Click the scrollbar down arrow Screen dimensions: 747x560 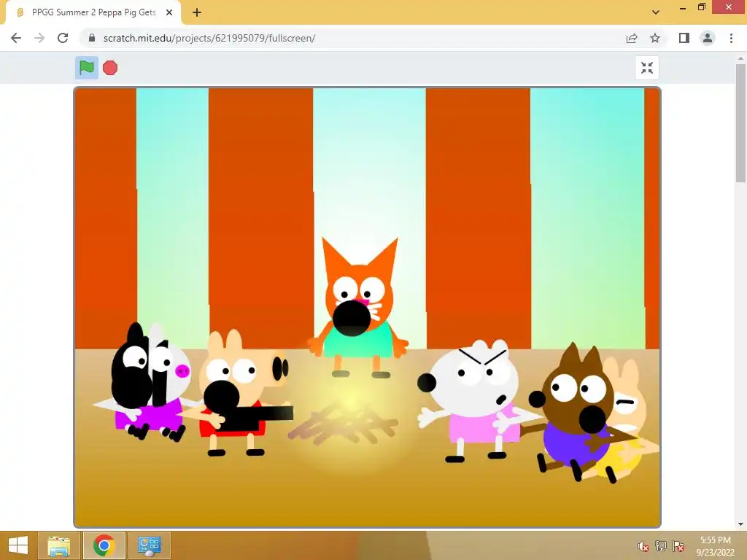tap(740, 524)
